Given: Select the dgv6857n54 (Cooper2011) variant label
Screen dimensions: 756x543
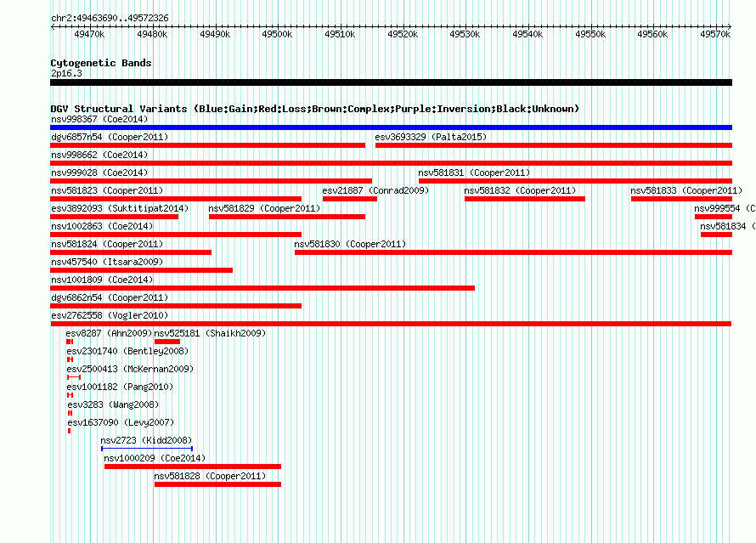Looking at the screenshot, I should (x=110, y=137).
